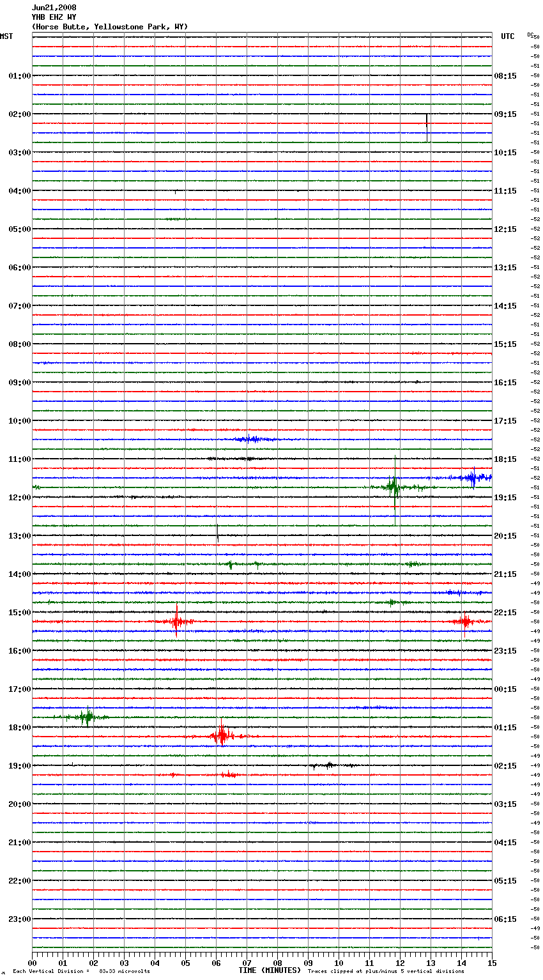Viewport: 543px width, 980px height.
Task: Select the 08:00 MST hour label
Action: tap(19, 344)
